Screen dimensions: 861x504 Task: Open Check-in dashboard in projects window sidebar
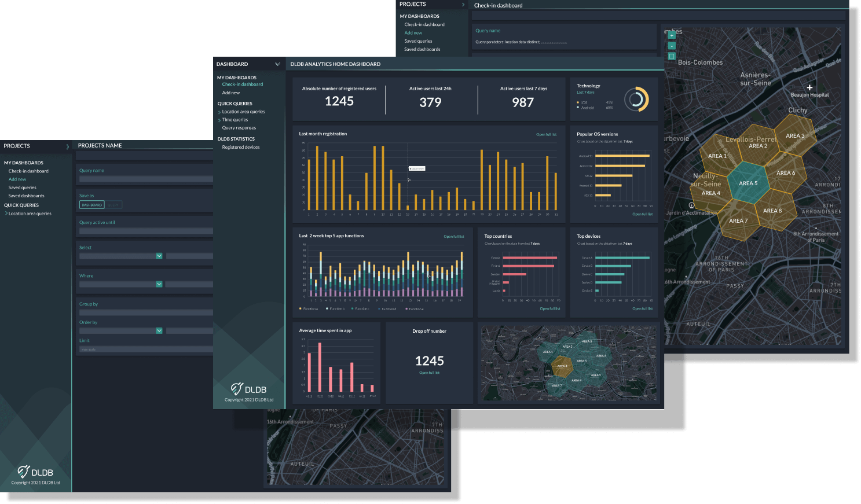click(28, 171)
